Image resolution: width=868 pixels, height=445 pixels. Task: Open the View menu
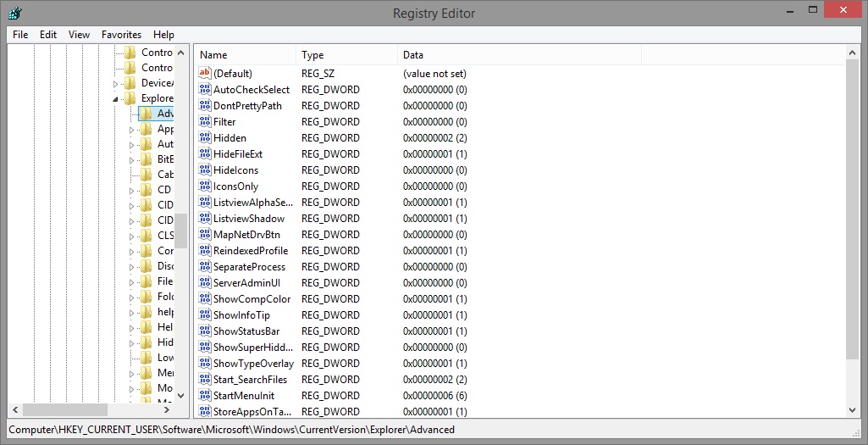click(x=79, y=35)
